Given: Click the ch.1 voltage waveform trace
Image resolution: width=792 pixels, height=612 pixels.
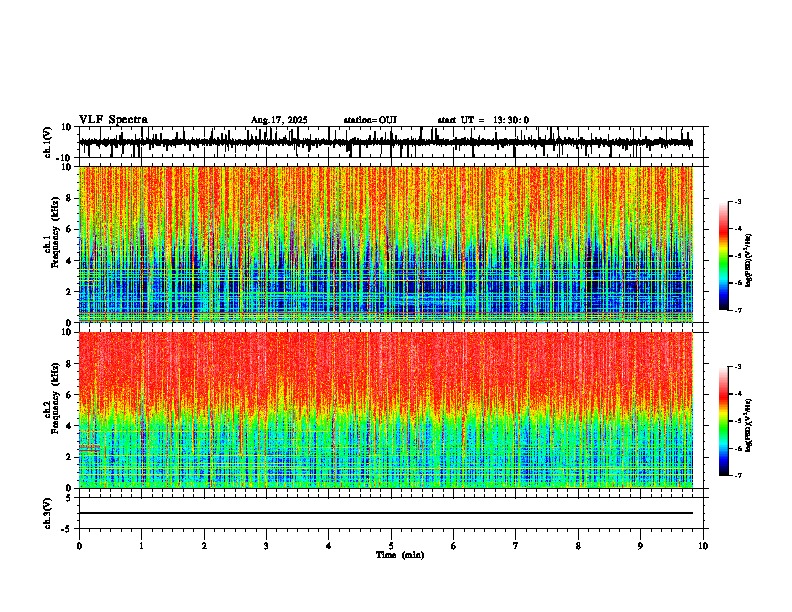Looking at the screenshot, I should [386, 143].
